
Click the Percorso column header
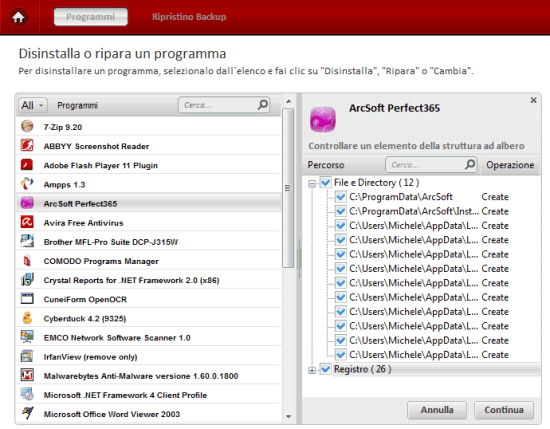click(326, 165)
